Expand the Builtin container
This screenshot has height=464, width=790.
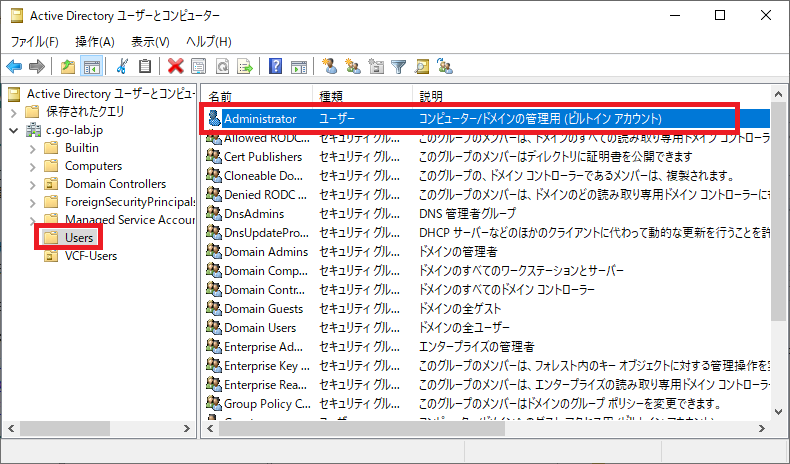(x=33, y=149)
